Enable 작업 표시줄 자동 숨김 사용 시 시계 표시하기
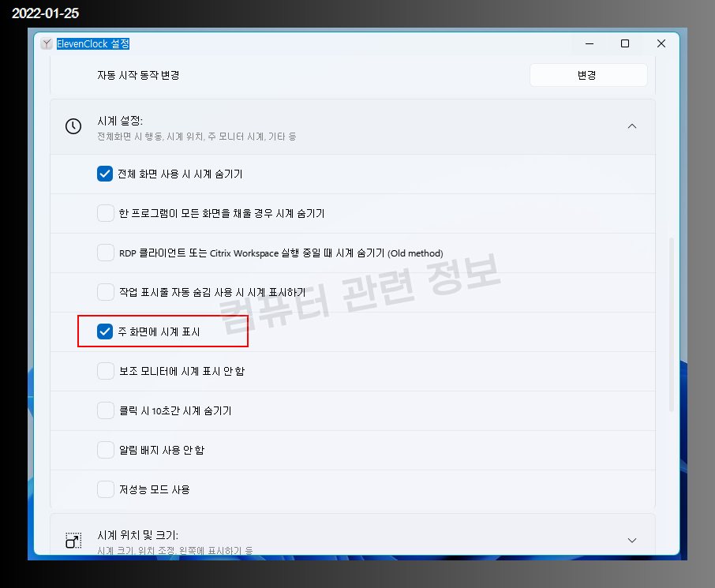This screenshot has width=715, height=588. (x=105, y=292)
